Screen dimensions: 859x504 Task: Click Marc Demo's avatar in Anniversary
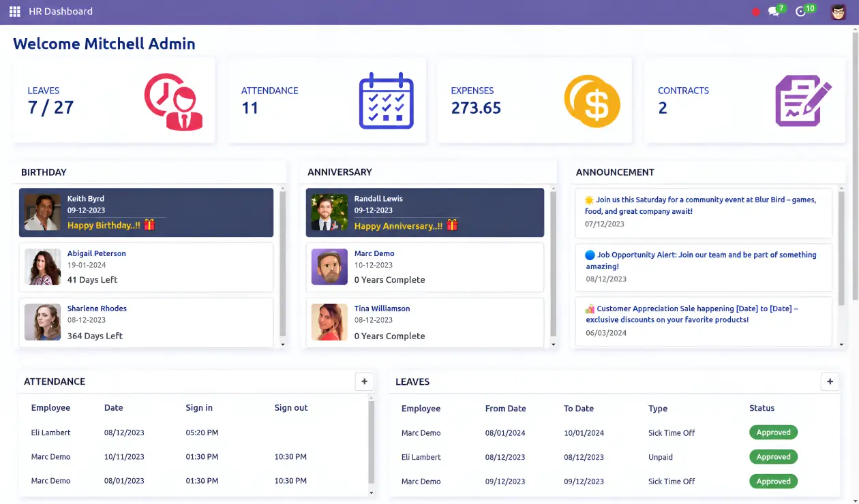click(x=329, y=267)
